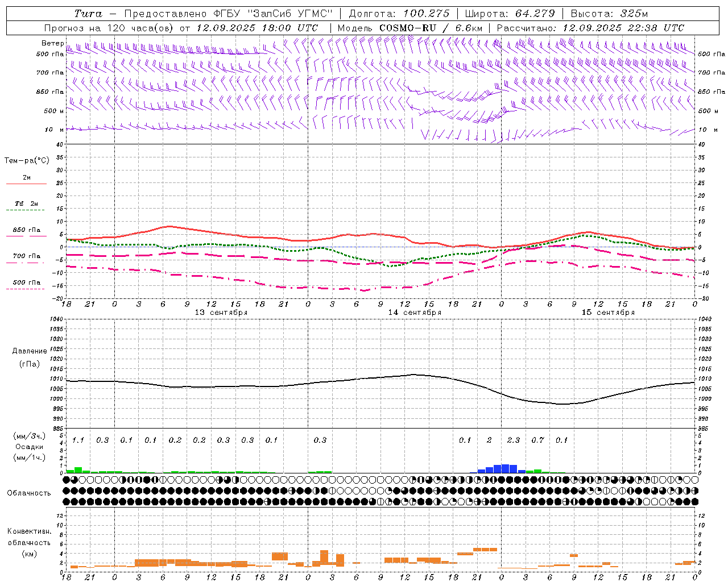This screenshot has height=582, width=728.
Task: Click the "500 м" wind level label on left
Action: coord(54,111)
